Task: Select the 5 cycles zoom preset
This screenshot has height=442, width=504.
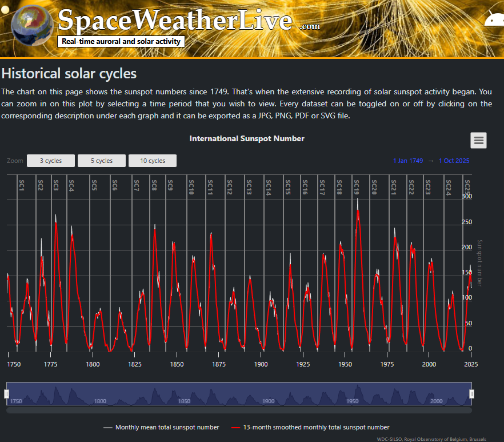Action: [101, 161]
